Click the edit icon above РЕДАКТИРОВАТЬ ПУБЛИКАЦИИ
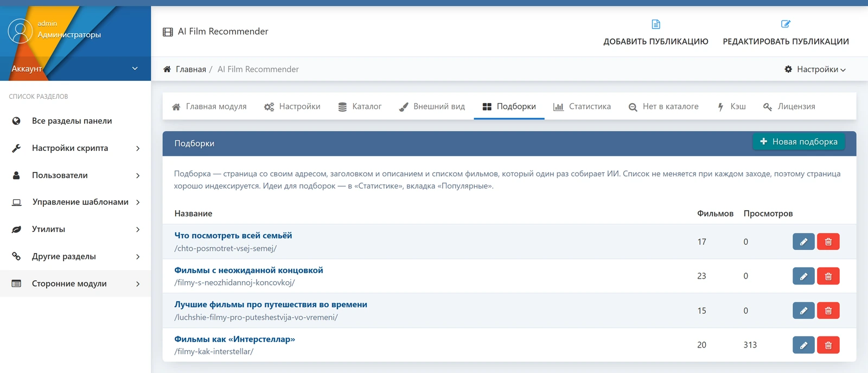 pyautogui.click(x=786, y=24)
